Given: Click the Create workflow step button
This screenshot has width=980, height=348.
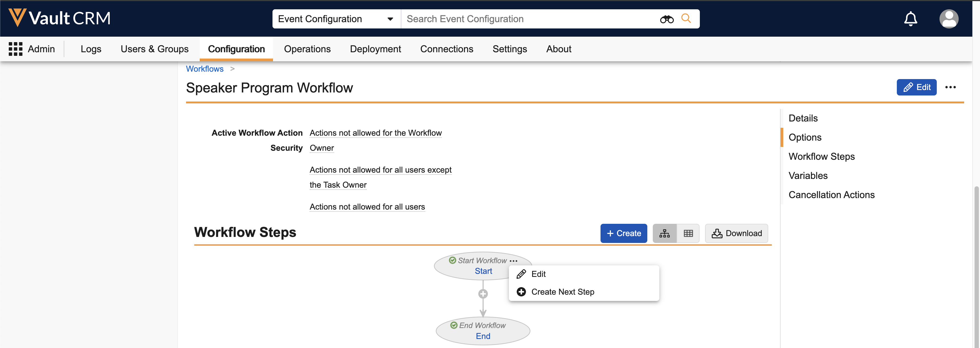Looking at the screenshot, I should [x=623, y=233].
